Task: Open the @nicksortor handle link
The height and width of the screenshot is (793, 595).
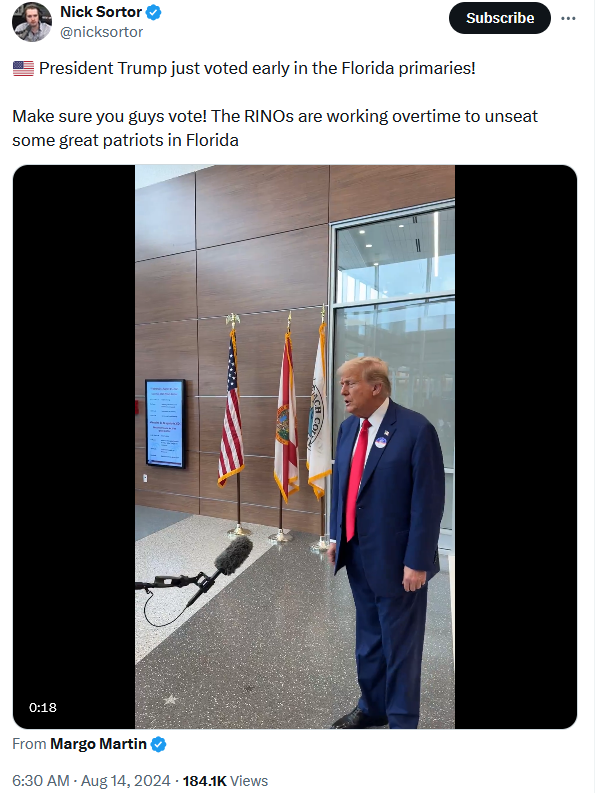Action: point(101,32)
